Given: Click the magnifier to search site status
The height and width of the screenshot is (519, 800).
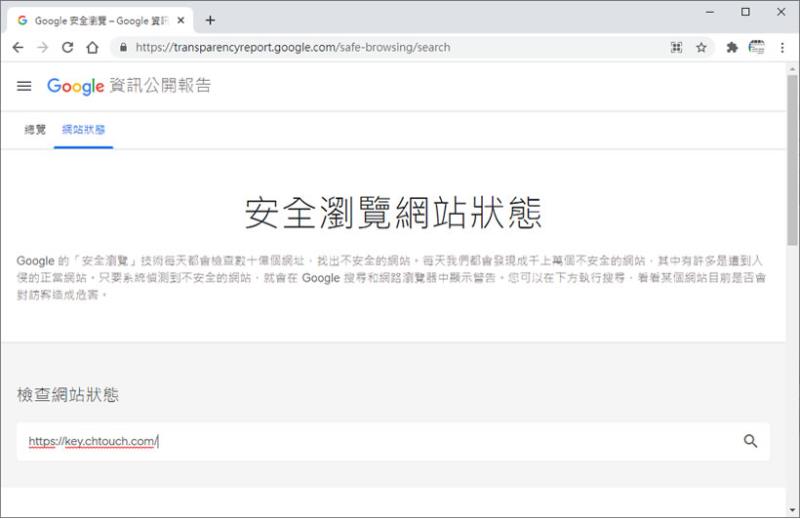Looking at the screenshot, I should pos(750,441).
